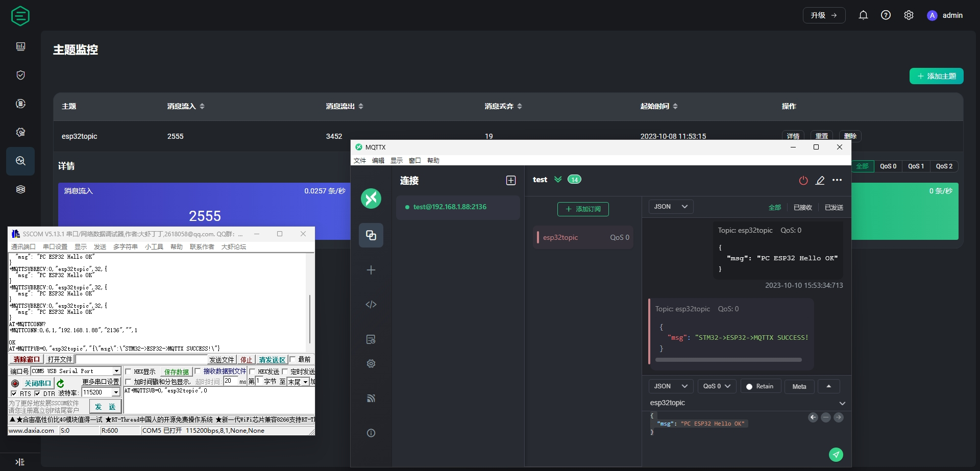Open the 编辑 menu in MQTTX

[x=378, y=161]
